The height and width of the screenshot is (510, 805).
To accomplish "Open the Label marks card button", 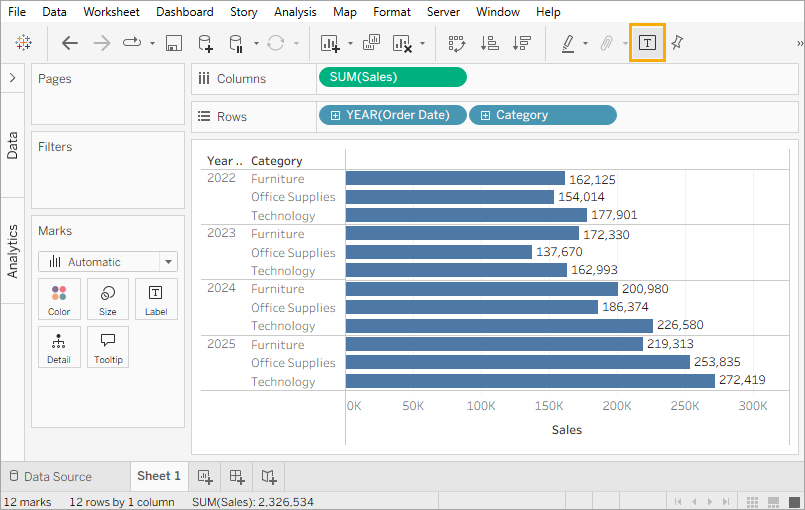I will (x=156, y=298).
